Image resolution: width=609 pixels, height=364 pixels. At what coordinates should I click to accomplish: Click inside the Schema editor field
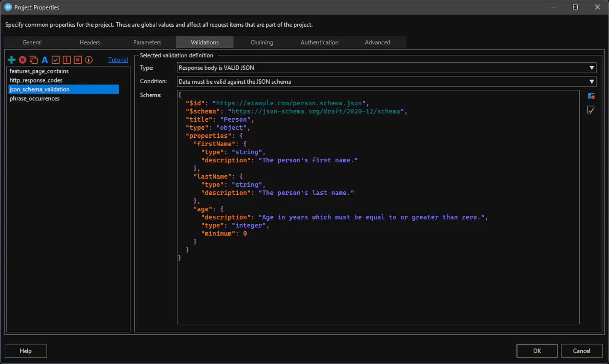378,207
